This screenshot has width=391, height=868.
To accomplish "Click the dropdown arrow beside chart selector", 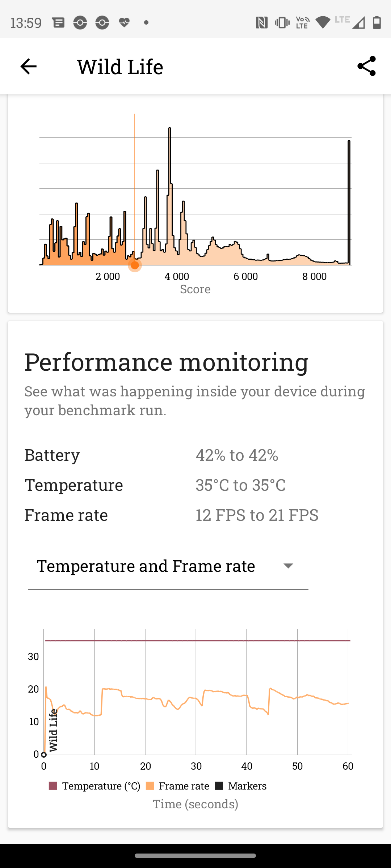I will click(288, 566).
